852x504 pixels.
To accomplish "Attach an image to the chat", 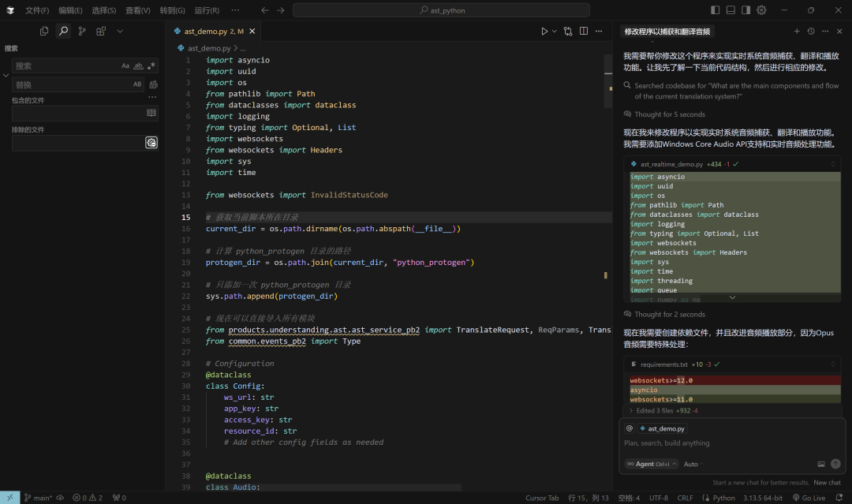I will click(x=821, y=464).
